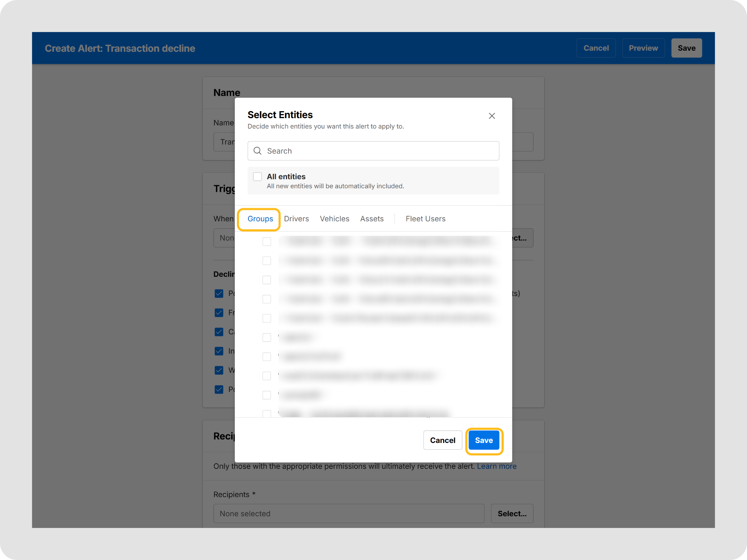The height and width of the screenshot is (560, 747).
Task: Uncheck the first decline reason checkbox
Action: (219, 293)
